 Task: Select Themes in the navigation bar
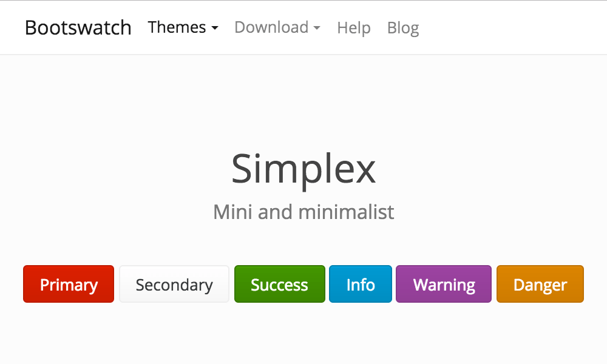(179, 27)
